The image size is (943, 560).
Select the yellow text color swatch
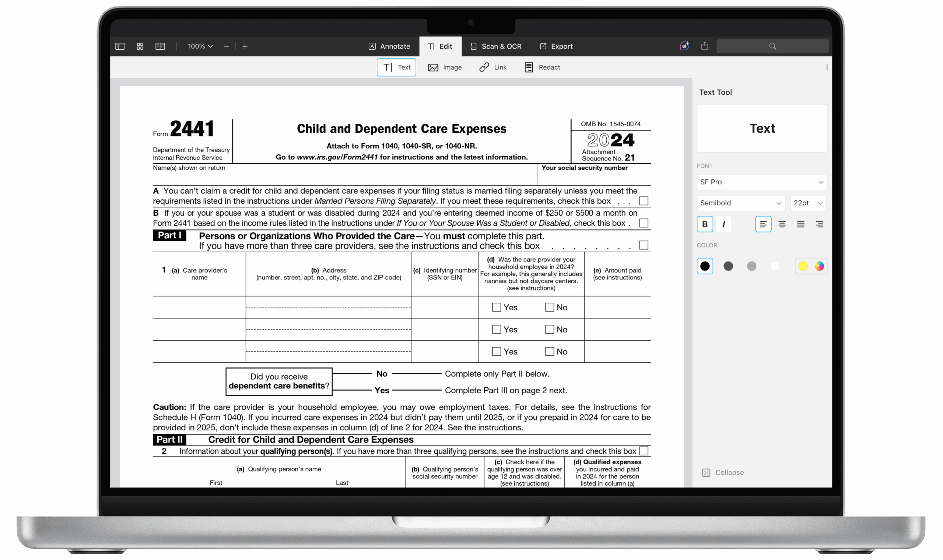[x=803, y=266]
